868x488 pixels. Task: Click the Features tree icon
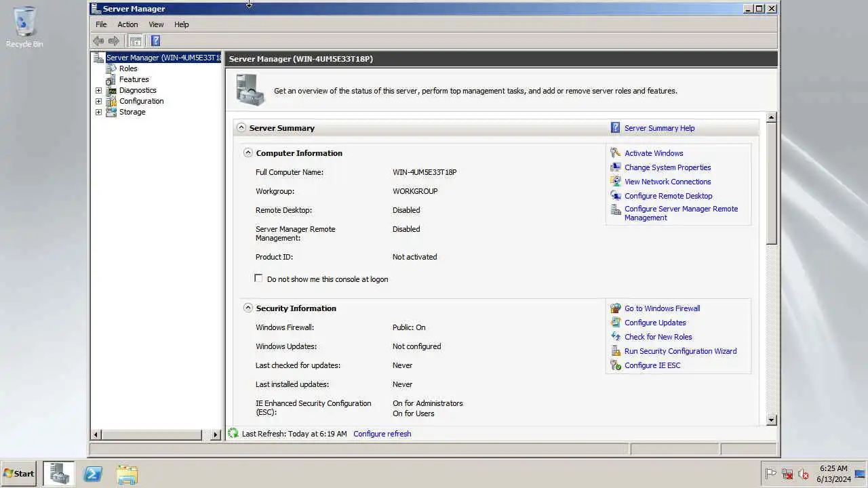(x=111, y=79)
